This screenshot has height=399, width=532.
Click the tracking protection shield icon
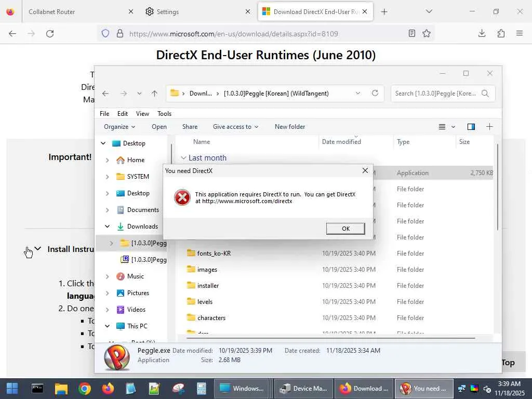click(x=105, y=33)
